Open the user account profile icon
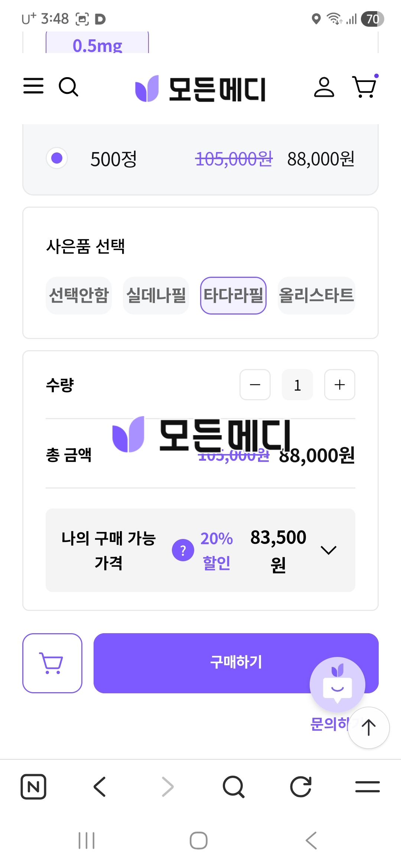Image resolution: width=401 pixels, height=868 pixels. pyautogui.click(x=324, y=88)
